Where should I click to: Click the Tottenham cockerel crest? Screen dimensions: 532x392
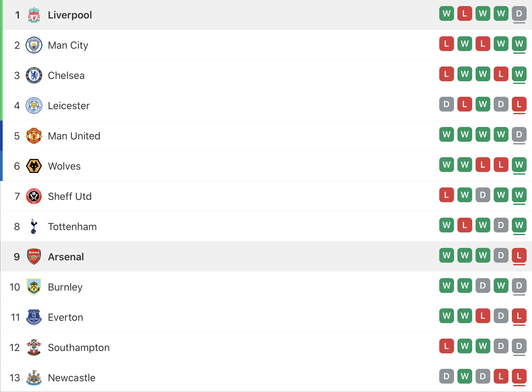tap(34, 226)
